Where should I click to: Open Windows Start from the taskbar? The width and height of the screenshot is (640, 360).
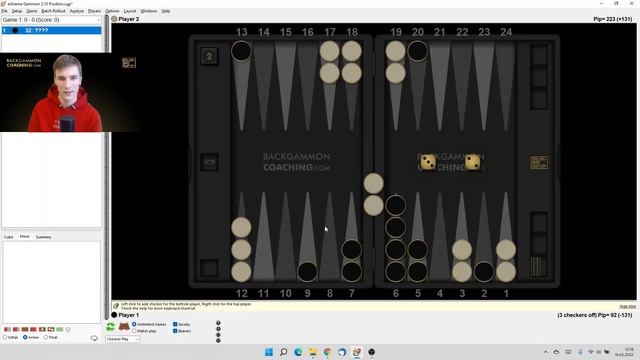pos(269,352)
